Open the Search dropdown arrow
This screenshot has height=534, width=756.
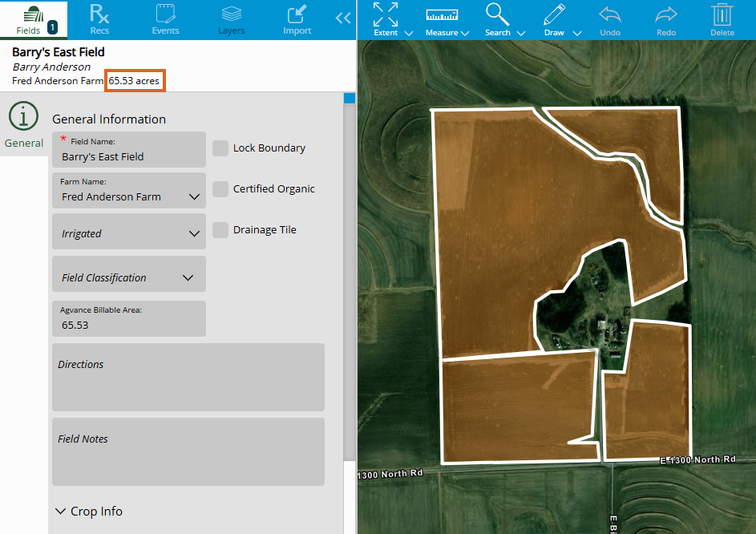point(521,34)
